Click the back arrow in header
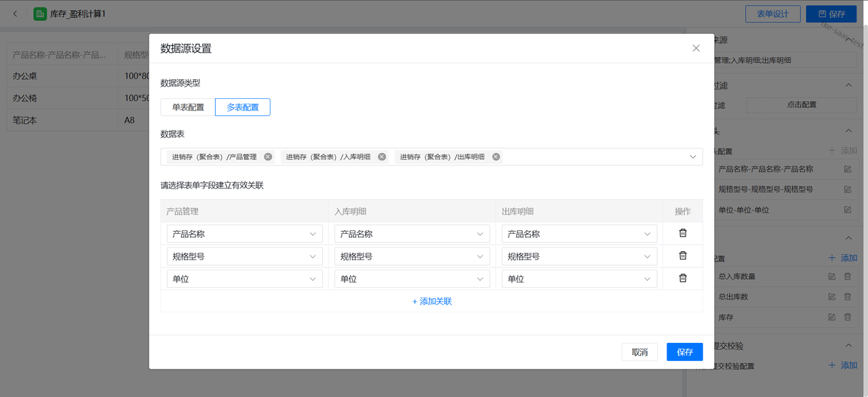 tap(16, 14)
